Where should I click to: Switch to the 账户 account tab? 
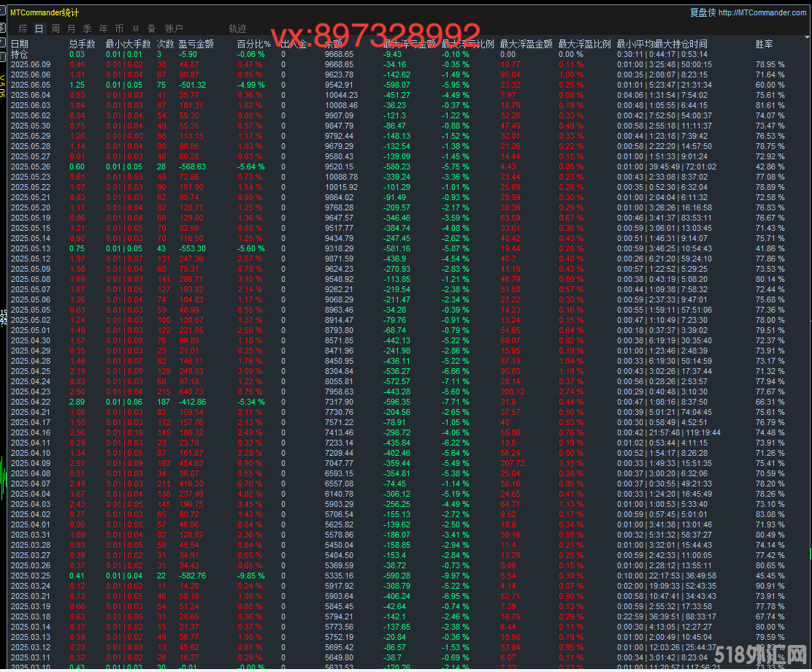(174, 28)
